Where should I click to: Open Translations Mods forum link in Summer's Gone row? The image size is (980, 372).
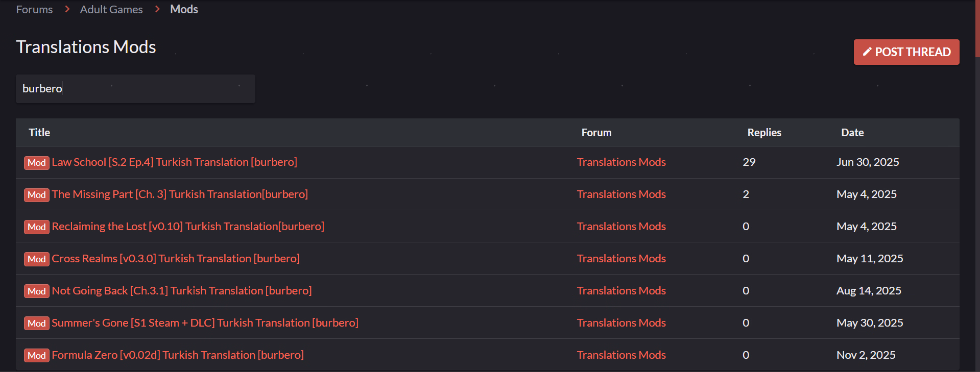[x=621, y=323]
